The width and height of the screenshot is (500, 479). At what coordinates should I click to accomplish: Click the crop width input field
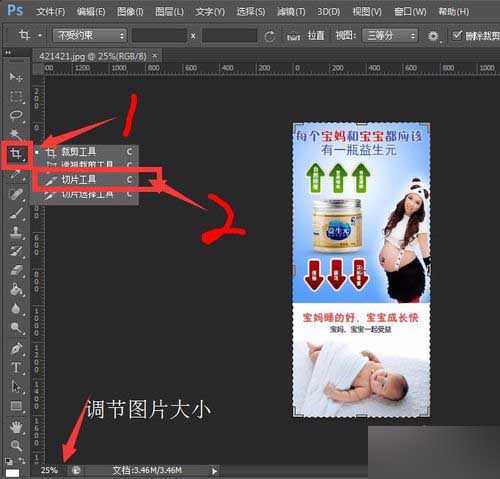point(159,35)
